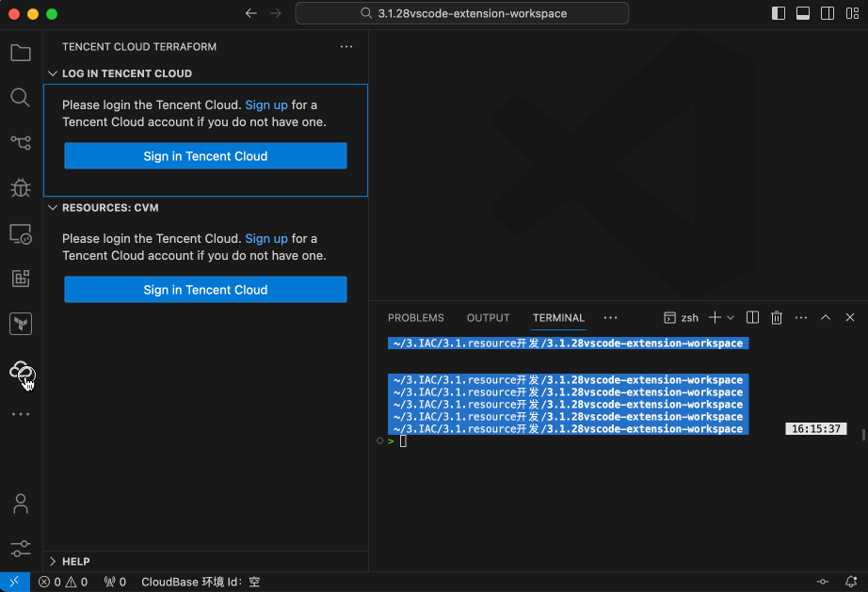Open the Extensions view
This screenshot has height=592, width=868.
[x=21, y=279]
